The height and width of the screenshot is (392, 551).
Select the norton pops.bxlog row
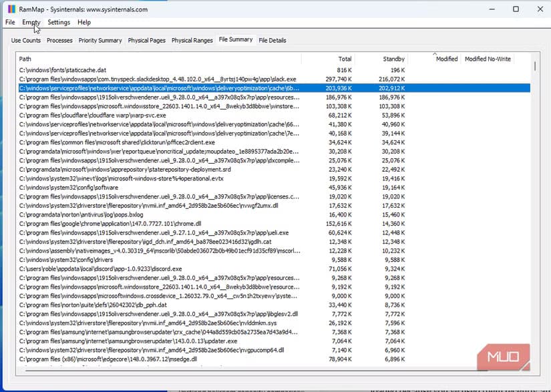[x=274, y=214]
